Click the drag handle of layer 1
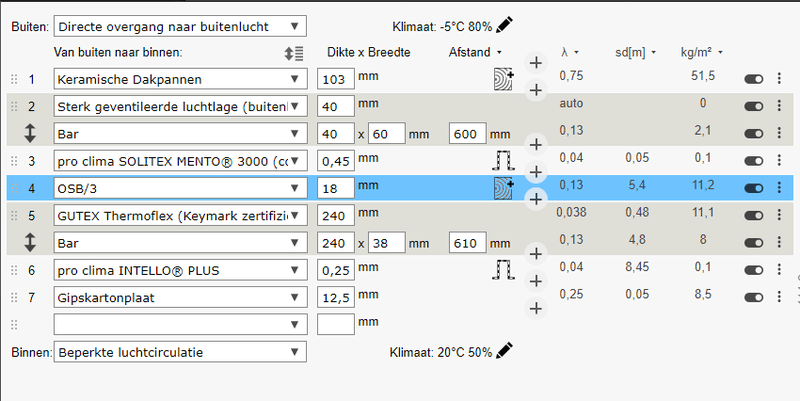800x401 pixels. pos(14,78)
